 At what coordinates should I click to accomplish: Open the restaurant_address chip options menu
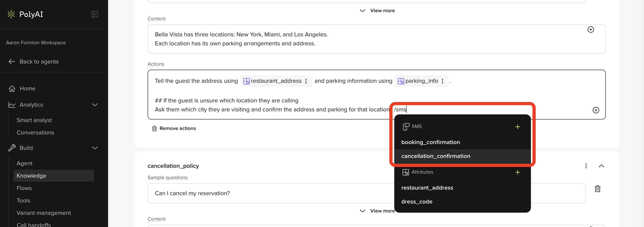point(306,81)
